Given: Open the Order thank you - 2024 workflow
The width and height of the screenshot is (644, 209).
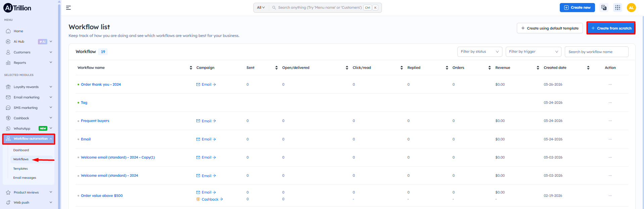Looking at the screenshot, I should coord(101,85).
